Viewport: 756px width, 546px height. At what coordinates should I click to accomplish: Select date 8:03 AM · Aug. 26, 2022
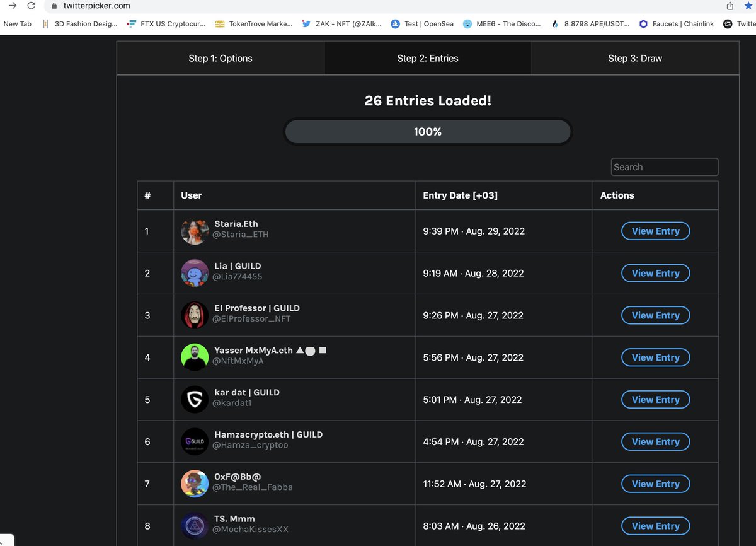[x=474, y=526]
